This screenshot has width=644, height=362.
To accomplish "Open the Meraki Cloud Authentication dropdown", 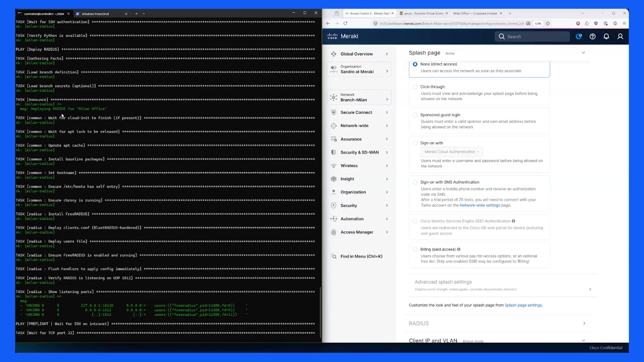I will click(x=451, y=152).
